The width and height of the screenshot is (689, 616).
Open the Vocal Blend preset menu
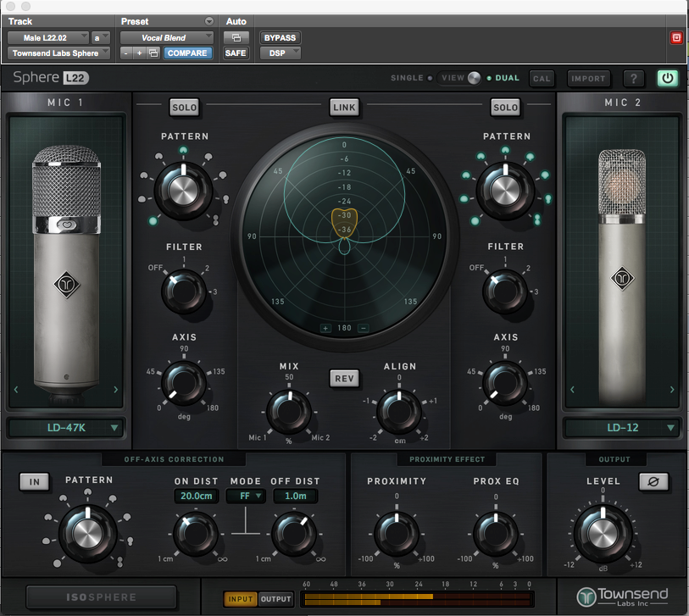click(x=166, y=37)
